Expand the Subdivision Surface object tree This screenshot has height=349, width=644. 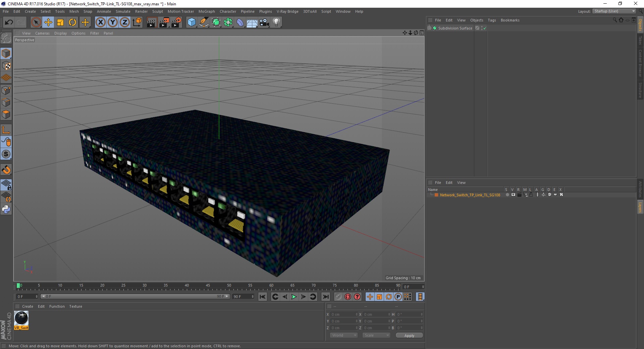(429, 28)
